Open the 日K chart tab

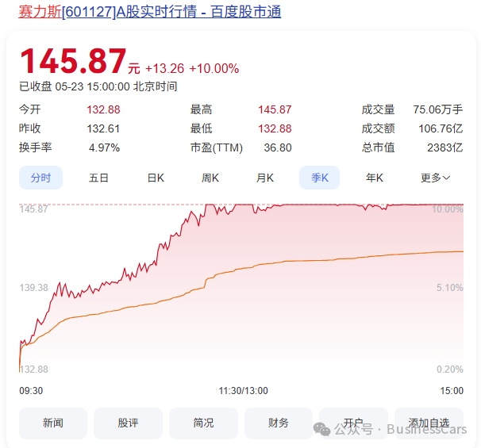[x=156, y=178]
